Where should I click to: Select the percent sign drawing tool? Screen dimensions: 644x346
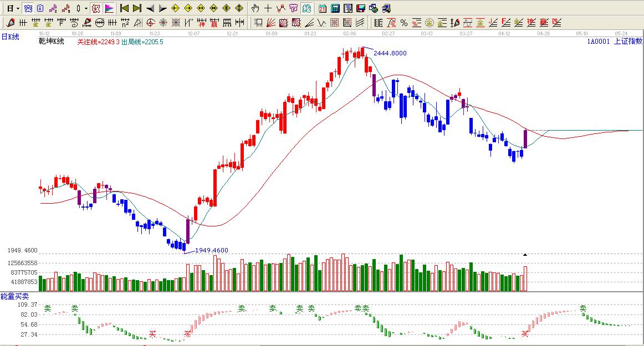pyautogui.click(x=403, y=23)
